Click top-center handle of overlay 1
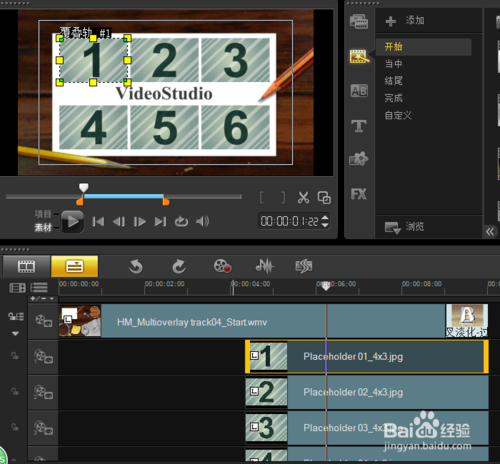Image resolution: width=500 pixels, height=464 pixels. click(x=93, y=38)
